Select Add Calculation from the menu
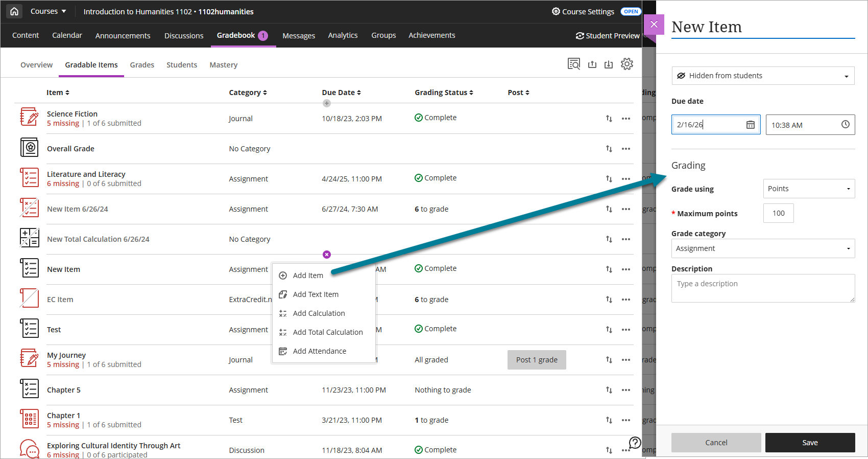This screenshot has width=868, height=459. click(319, 313)
